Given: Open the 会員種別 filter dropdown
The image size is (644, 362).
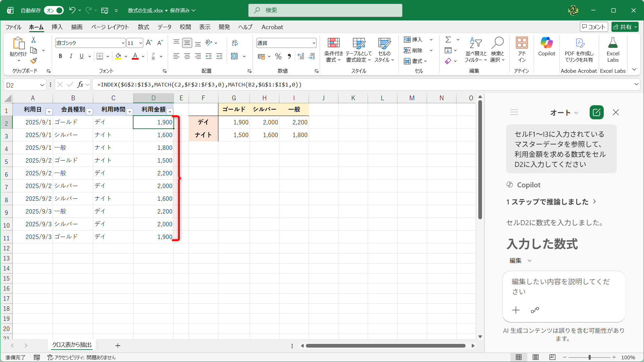Looking at the screenshot, I should point(89,112).
